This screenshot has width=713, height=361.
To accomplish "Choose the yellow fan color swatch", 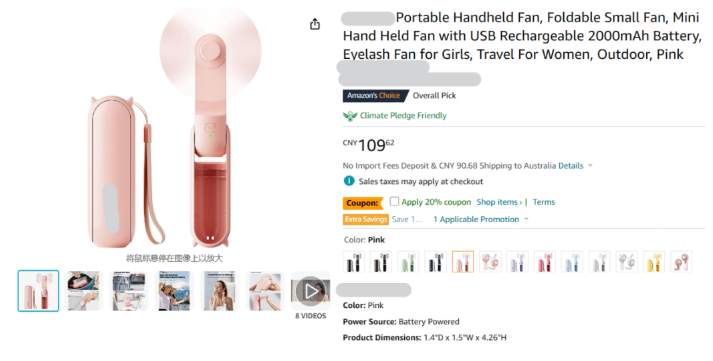I will coord(653,262).
